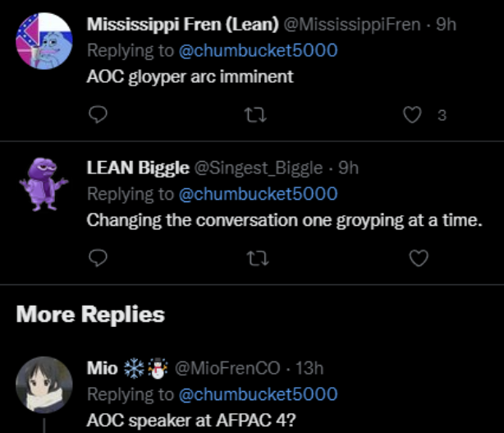Open @chumbucket5000 mention in Mio's reply

[258, 394]
